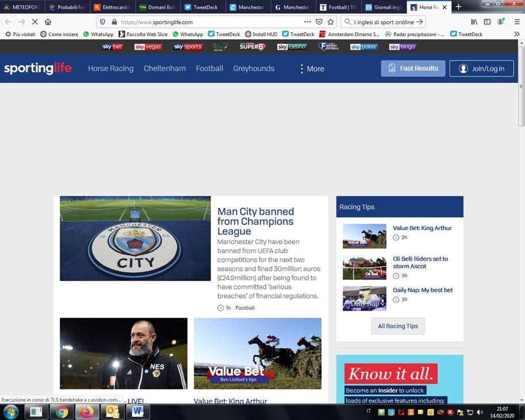Screen dimensions: 525x420
Task: Open the Man City banned headline
Action: [255, 221]
